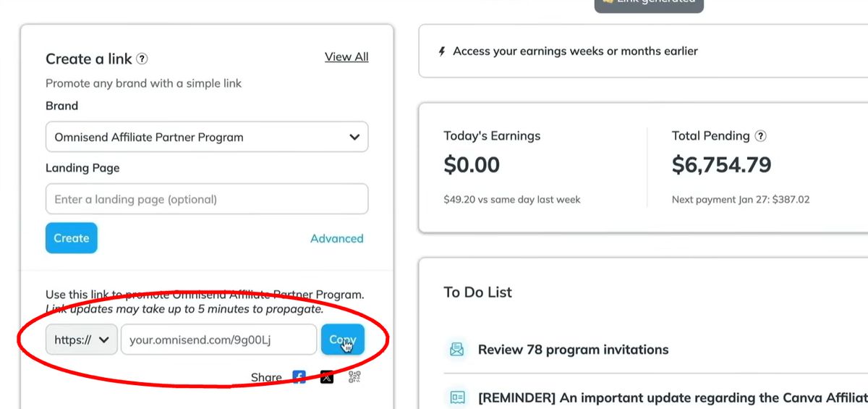This screenshot has height=409, width=868.
Task: Focus the Landing Page input field
Action: click(x=207, y=199)
